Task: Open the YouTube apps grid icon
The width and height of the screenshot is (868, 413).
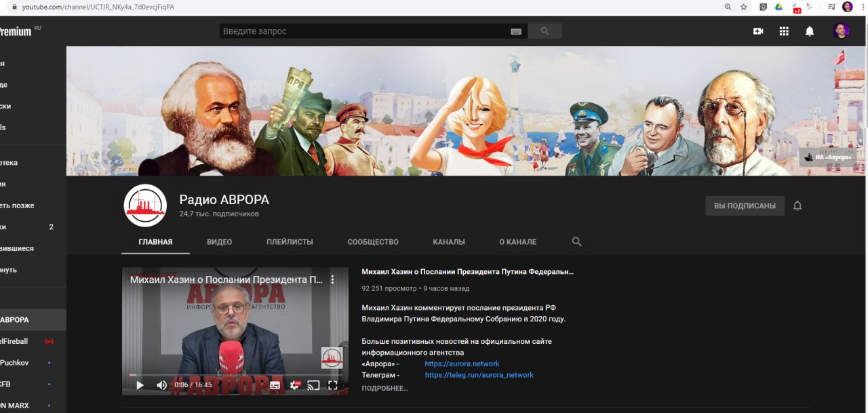Action: coord(784,31)
